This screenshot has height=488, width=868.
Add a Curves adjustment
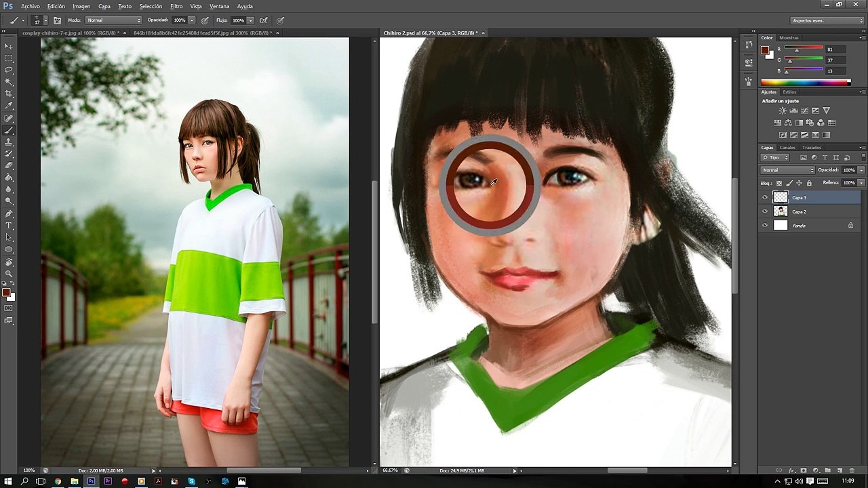[x=804, y=110]
